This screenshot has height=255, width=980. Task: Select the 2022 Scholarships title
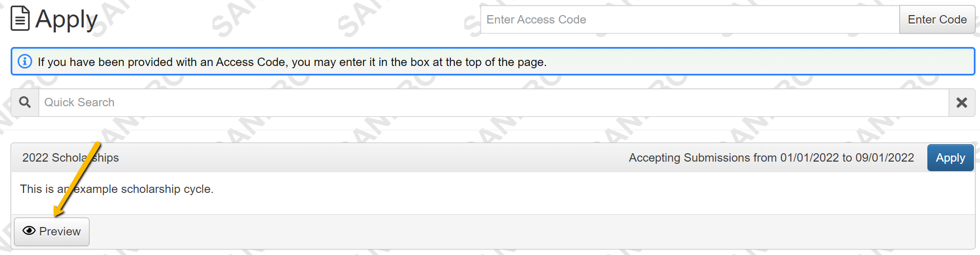70,158
